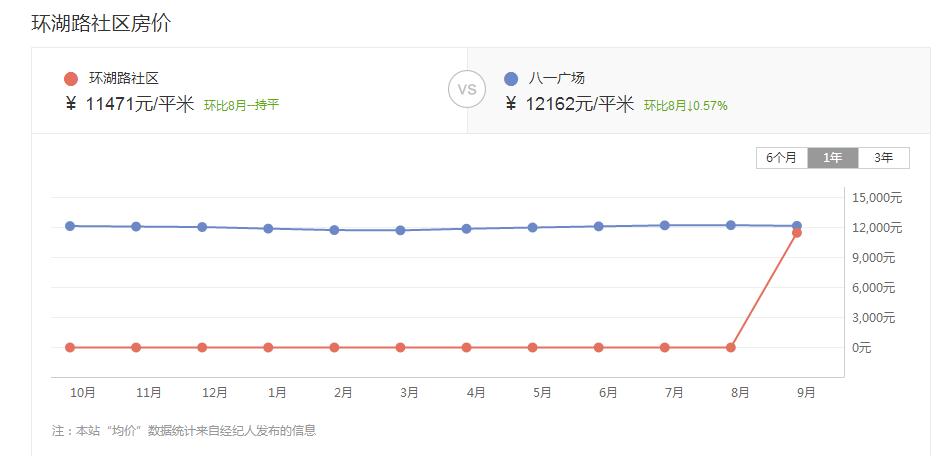Viewport: 938px width, 456px height.
Task: Click the red 环湖路社区 legend dot
Action: coord(70,79)
